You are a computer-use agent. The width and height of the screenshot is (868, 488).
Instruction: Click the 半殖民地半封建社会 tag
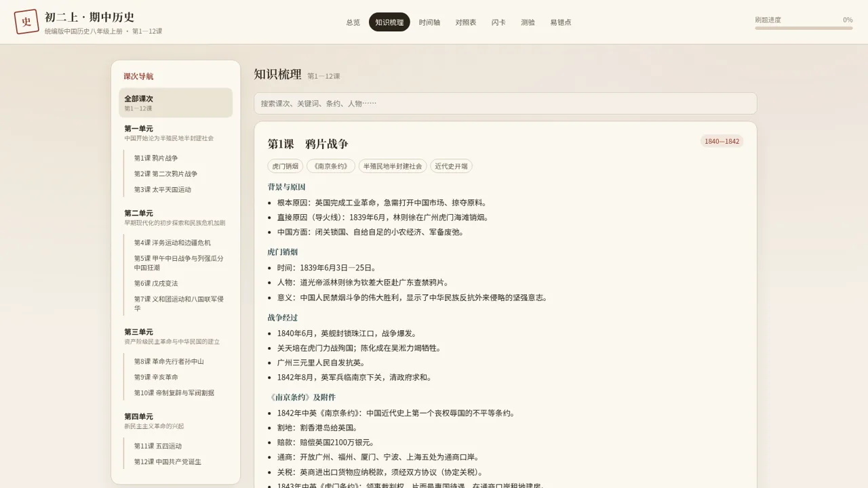click(393, 166)
